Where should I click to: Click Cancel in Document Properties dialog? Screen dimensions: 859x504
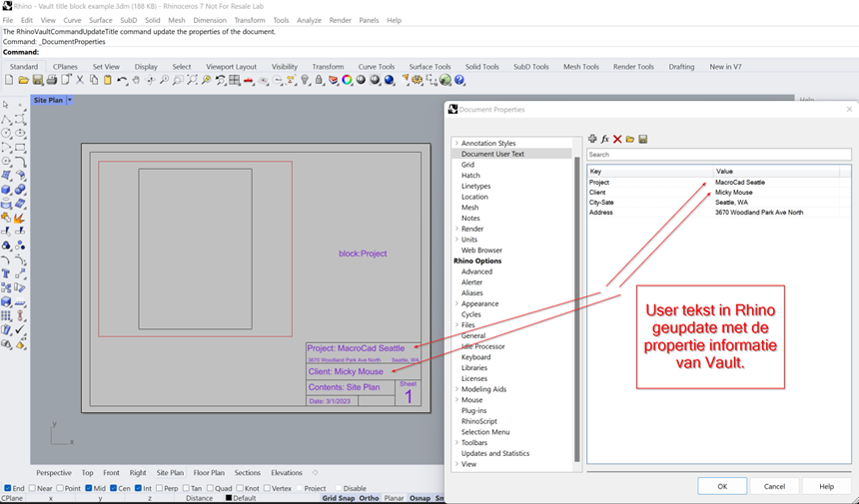(774, 486)
